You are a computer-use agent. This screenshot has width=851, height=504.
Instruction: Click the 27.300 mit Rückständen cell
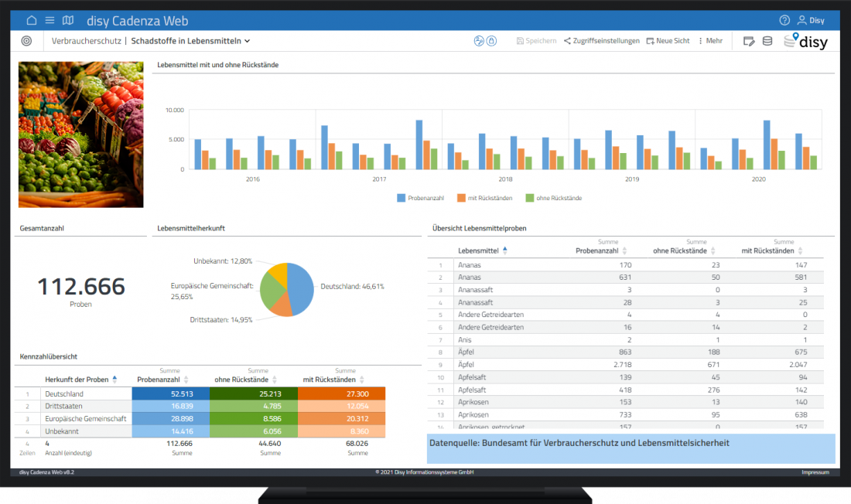(341, 394)
